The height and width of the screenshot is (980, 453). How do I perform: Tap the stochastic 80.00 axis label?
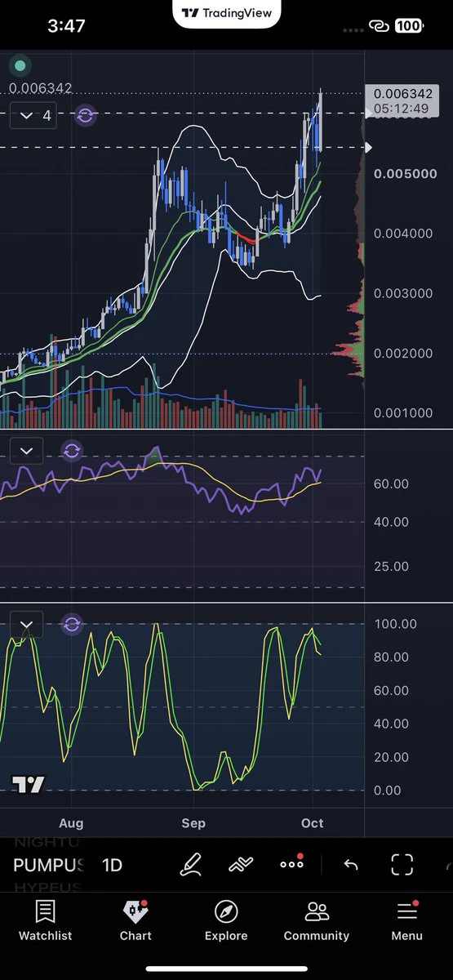point(391,657)
